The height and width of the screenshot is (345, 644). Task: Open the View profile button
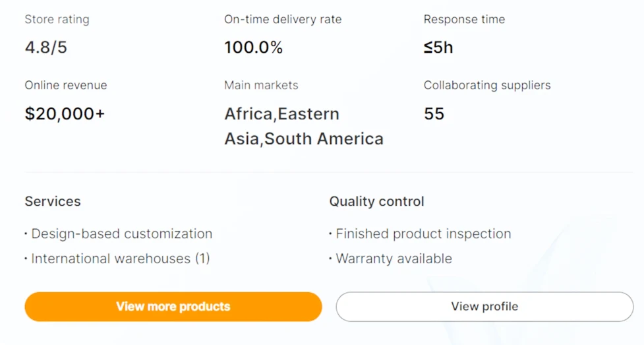pyautogui.click(x=484, y=307)
